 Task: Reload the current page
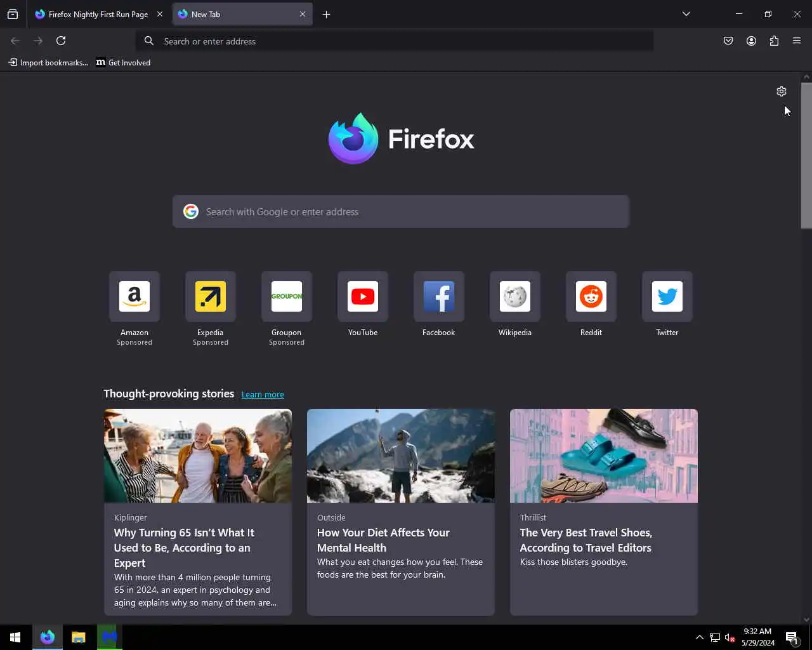point(61,41)
